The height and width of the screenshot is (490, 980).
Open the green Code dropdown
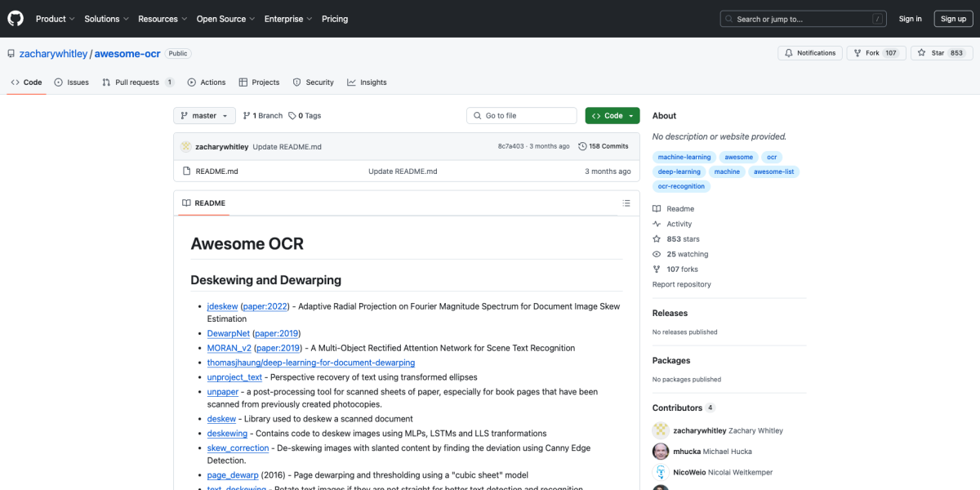612,115
